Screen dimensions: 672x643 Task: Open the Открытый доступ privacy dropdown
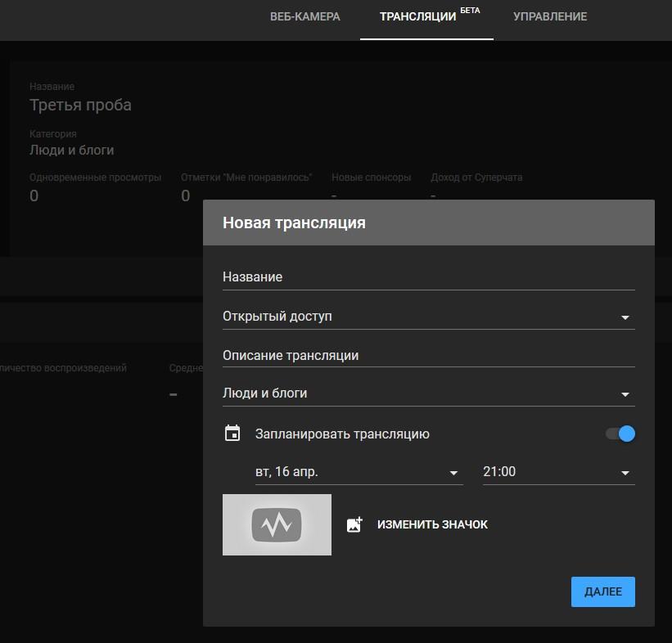(x=428, y=317)
